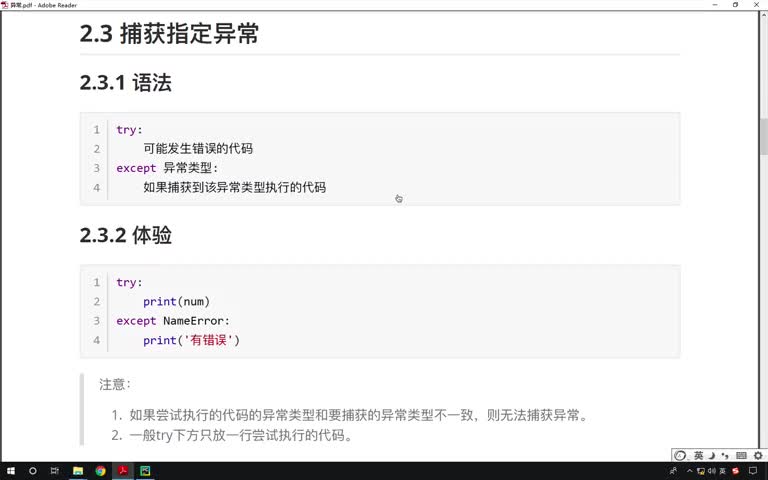768x480 pixels.
Task: Click the Sogou IME logo icon
Action: click(x=680, y=456)
